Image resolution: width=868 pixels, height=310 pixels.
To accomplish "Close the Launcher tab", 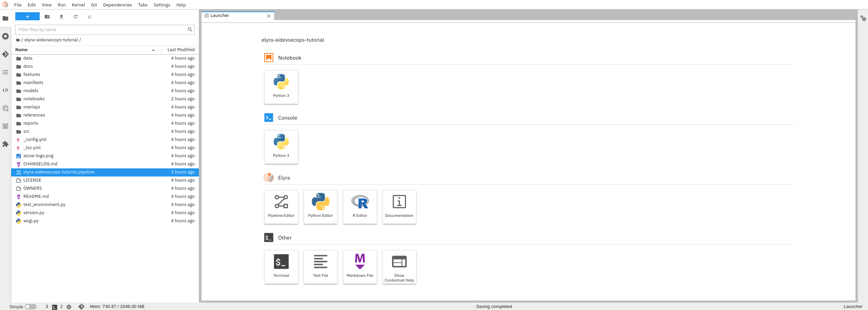I will tap(269, 16).
